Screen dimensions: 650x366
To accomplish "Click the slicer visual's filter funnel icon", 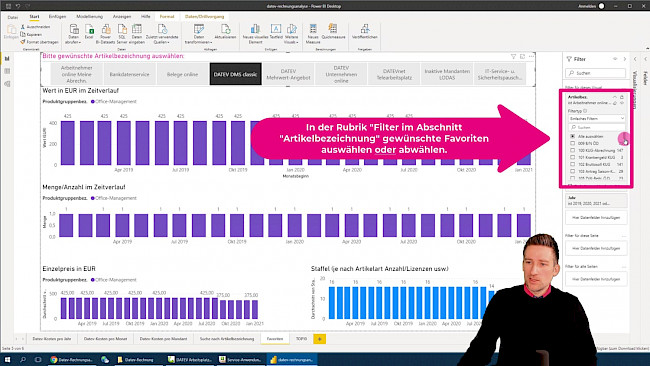I will (x=513, y=56).
